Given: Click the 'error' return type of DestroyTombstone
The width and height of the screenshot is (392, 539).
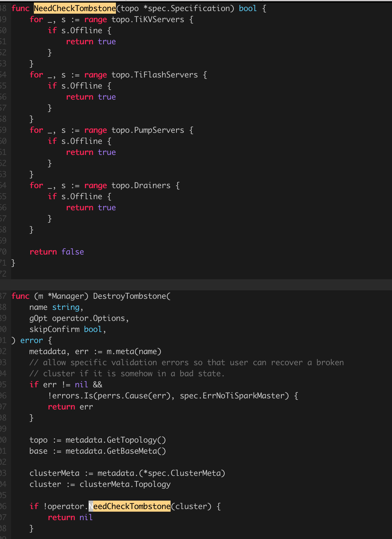Looking at the screenshot, I should 32,340.
